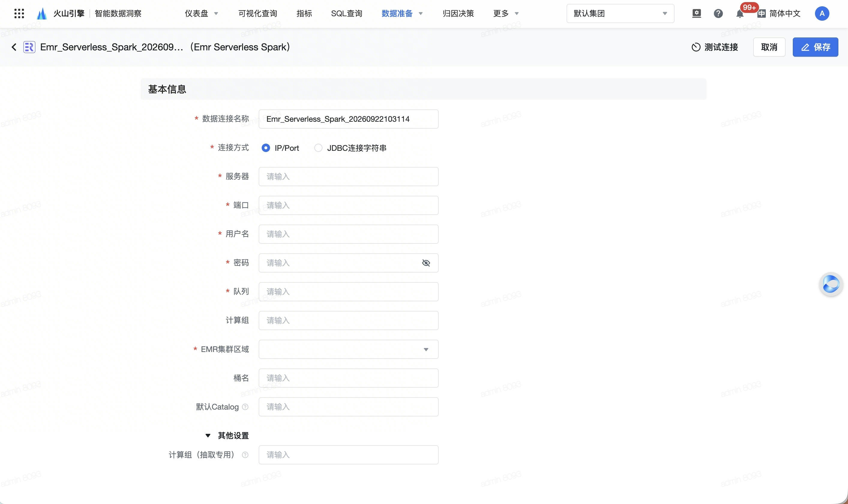
Task: Go to the 可视化查询 menu item
Action: [x=258, y=13]
